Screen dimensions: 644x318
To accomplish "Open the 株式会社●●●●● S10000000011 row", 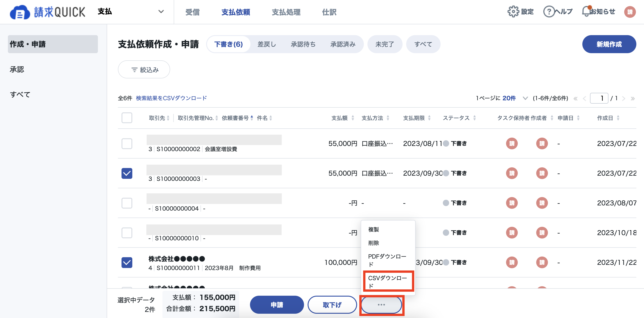I will (x=377, y=262).
